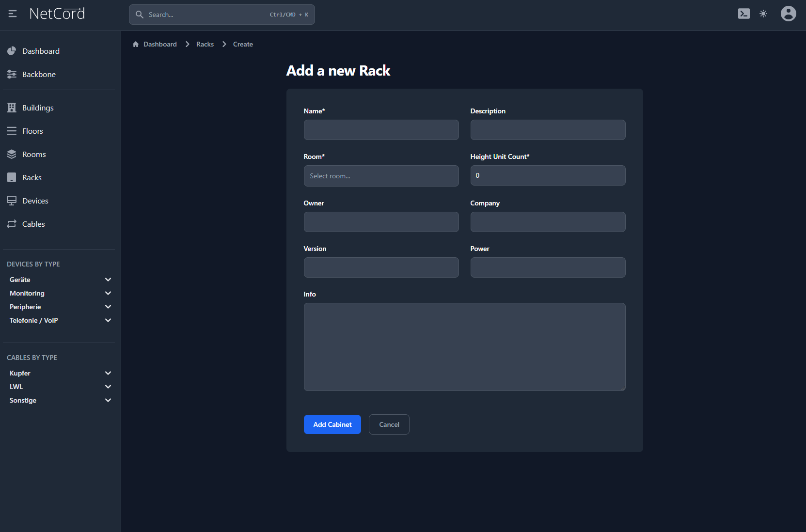Screen dimensions: 806x532
Task: Click the Add Cabinet button
Action: [332, 425]
